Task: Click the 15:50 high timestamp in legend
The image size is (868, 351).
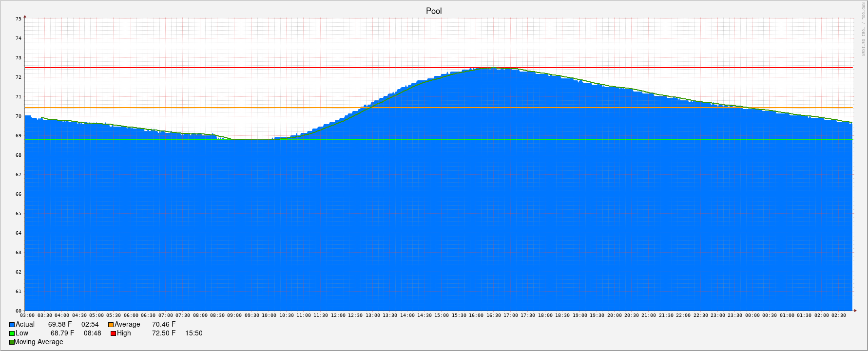Action: pyautogui.click(x=193, y=333)
